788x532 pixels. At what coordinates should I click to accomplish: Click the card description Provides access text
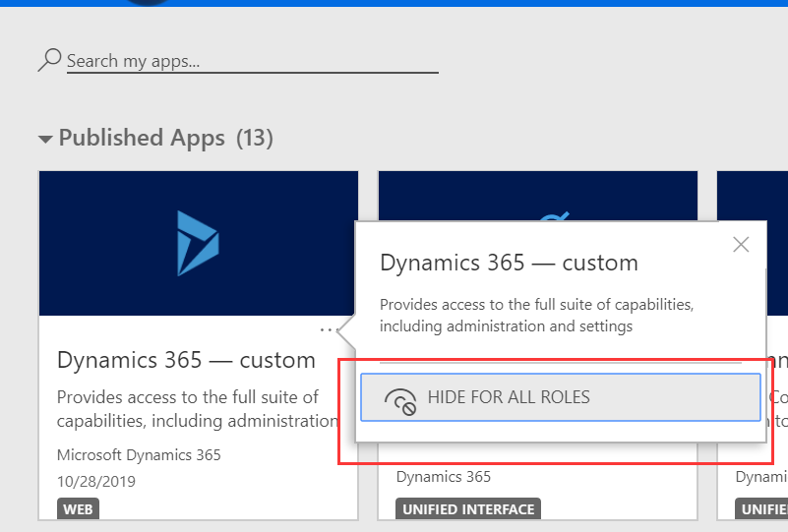pos(197,409)
